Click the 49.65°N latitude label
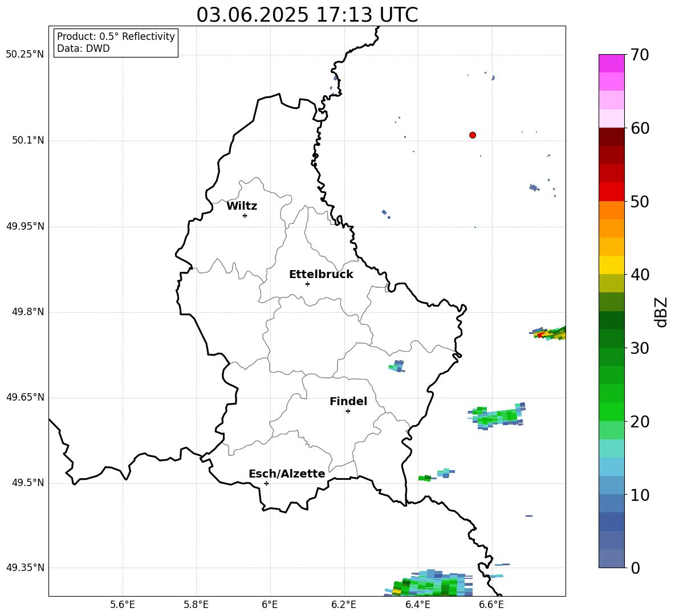 (25, 397)
